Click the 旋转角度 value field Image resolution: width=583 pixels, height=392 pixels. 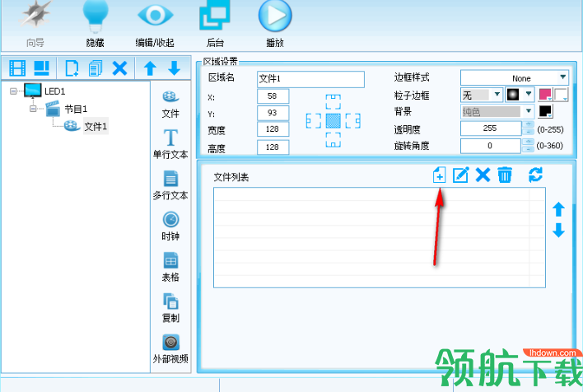[491, 146]
